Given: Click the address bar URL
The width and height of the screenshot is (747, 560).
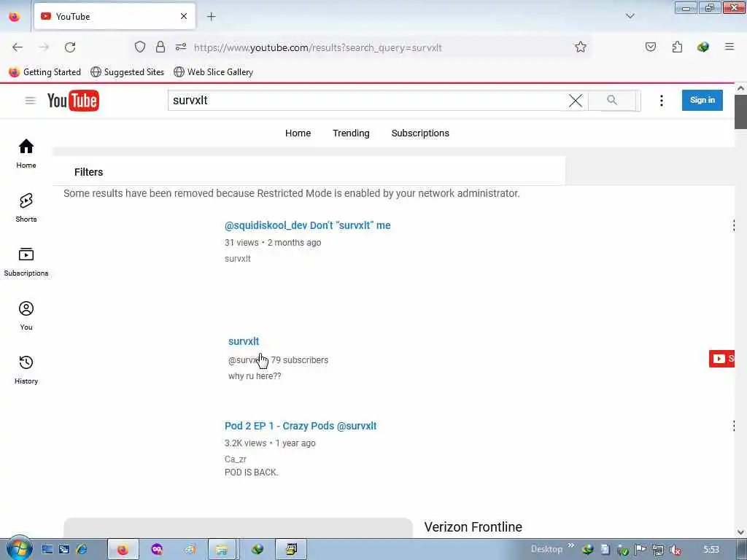Looking at the screenshot, I should point(318,47).
